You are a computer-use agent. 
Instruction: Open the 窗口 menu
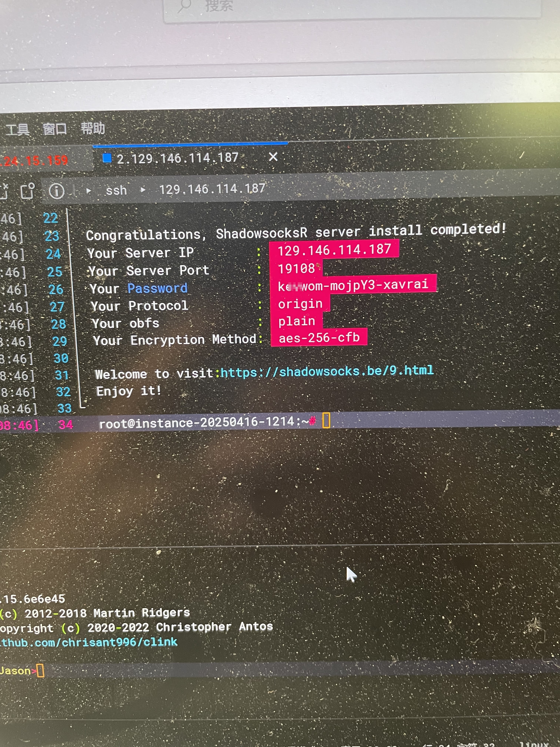[x=55, y=129]
